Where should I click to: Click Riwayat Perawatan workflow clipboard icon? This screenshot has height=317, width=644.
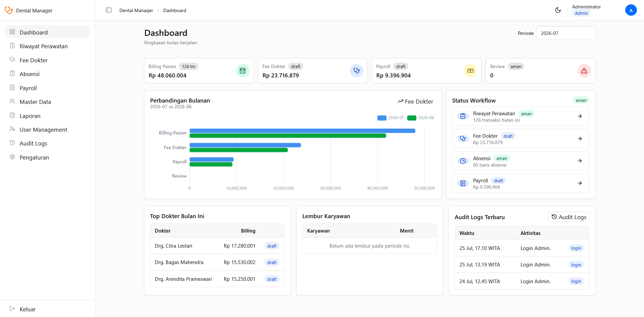pyautogui.click(x=463, y=116)
